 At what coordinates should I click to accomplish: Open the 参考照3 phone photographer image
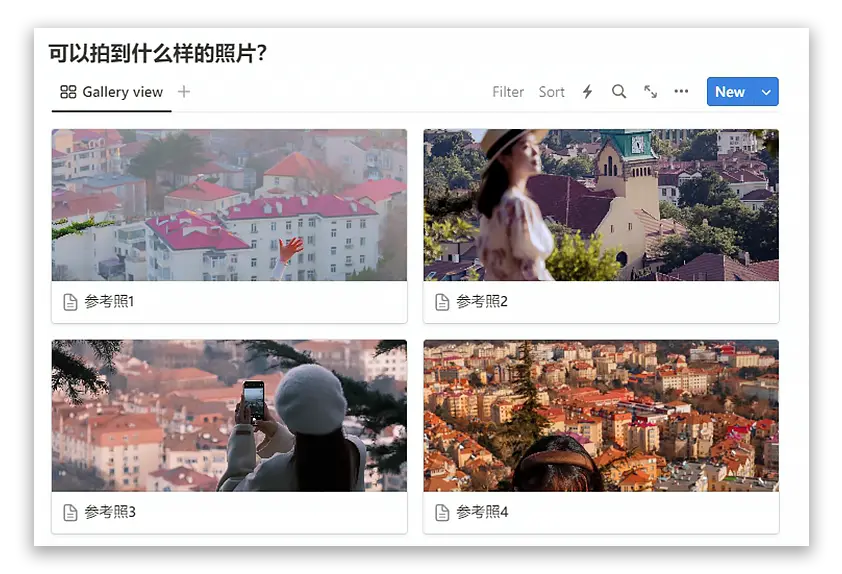click(229, 416)
